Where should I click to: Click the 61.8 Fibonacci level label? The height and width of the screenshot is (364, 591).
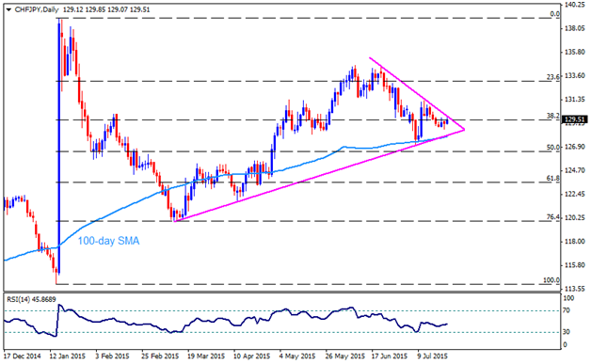pyautogui.click(x=553, y=179)
